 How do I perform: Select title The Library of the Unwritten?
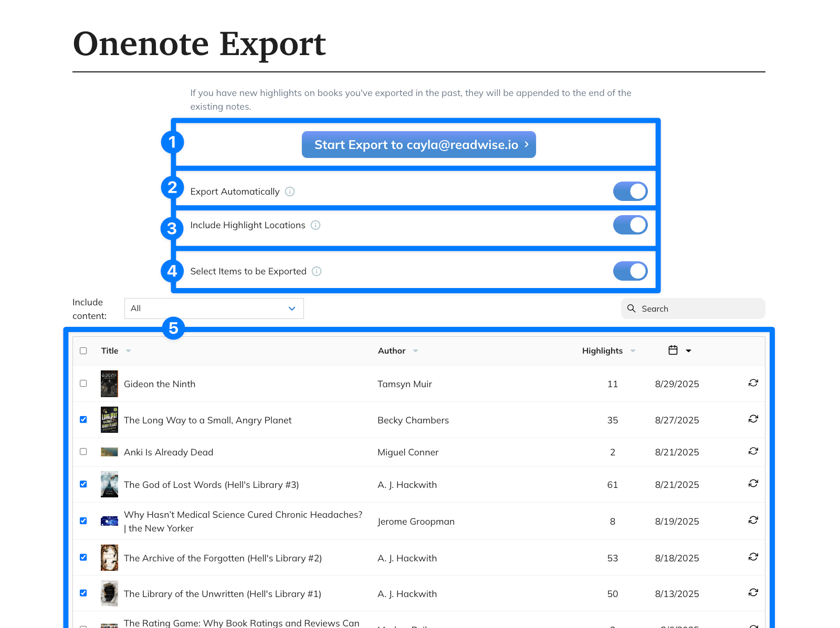(223, 594)
